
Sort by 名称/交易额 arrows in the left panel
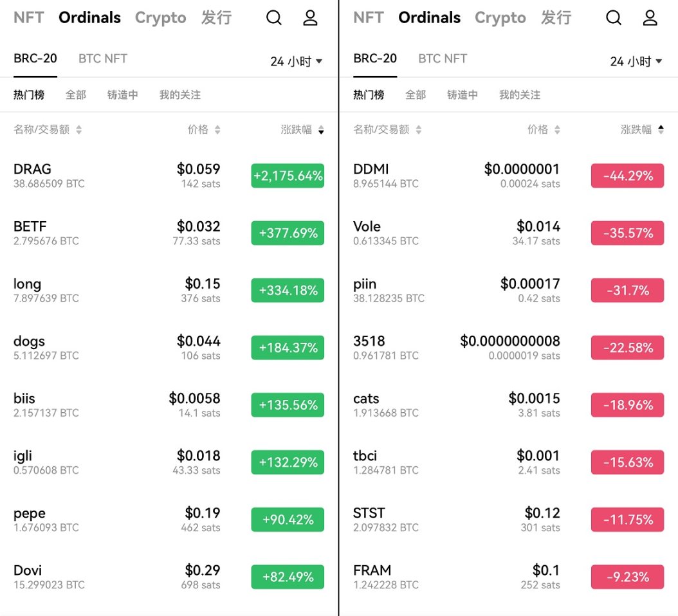79,130
